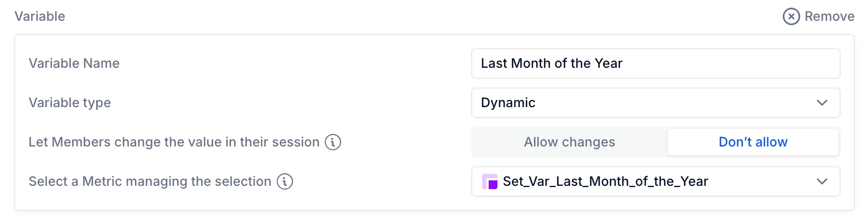868x223 pixels.
Task: Click the Set_Var_Last_Month_of_the_Year text
Action: pyautogui.click(x=605, y=181)
